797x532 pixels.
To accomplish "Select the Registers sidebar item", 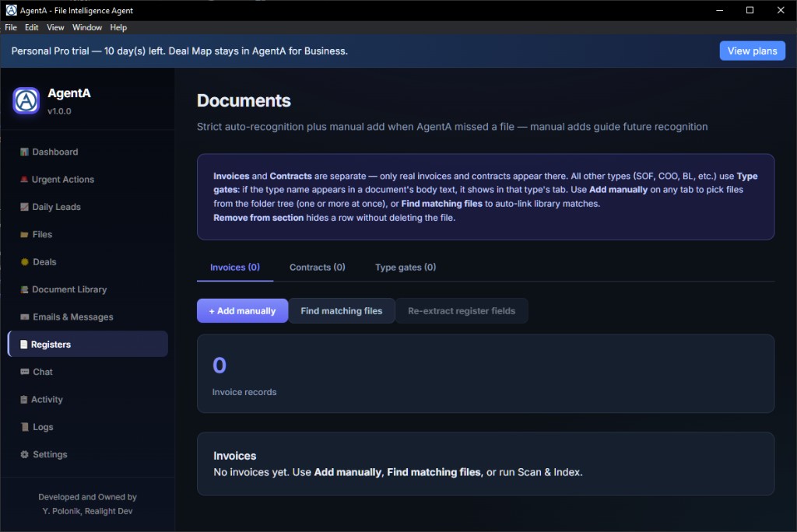I will coord(88,344).
